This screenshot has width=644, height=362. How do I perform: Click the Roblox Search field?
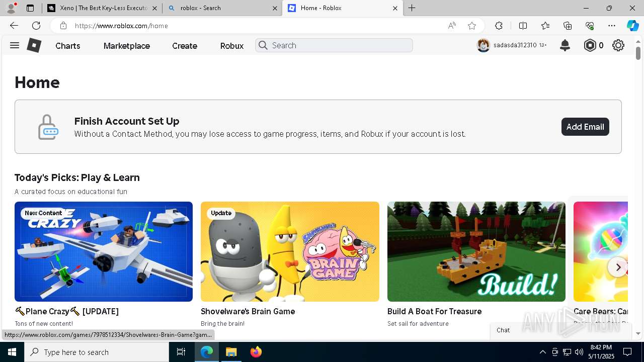pos(334,45)
